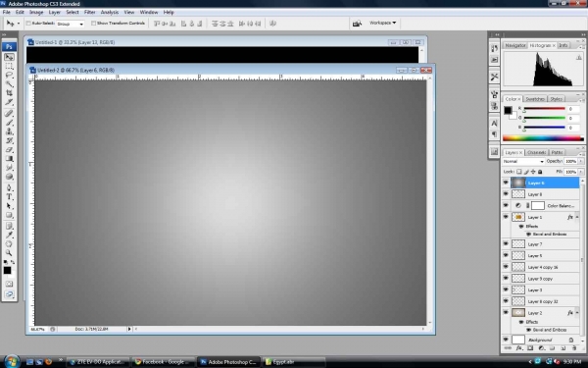Pick the Zoom tool magnifier
This screenshot has height=368, width=588.
(9, 253)
